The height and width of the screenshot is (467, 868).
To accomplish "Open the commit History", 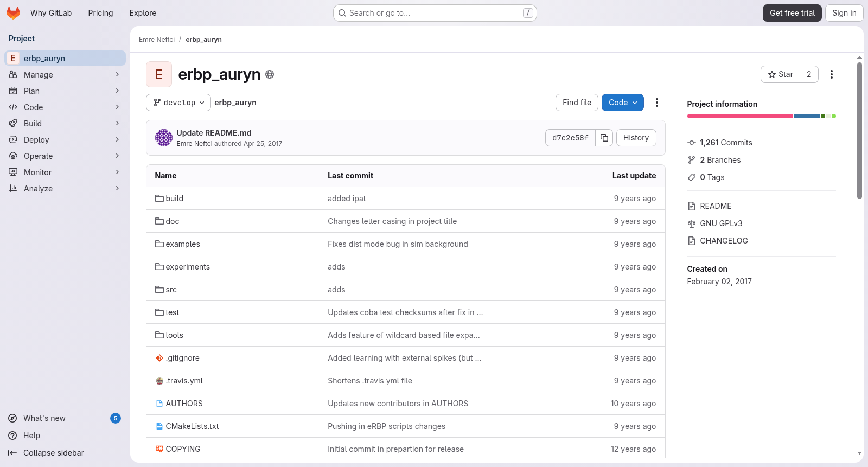I will click(636, 138).
